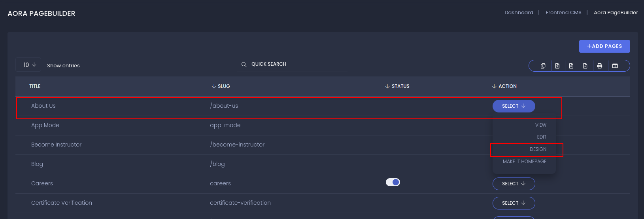Export table to Excel file icon

[557, 66]
